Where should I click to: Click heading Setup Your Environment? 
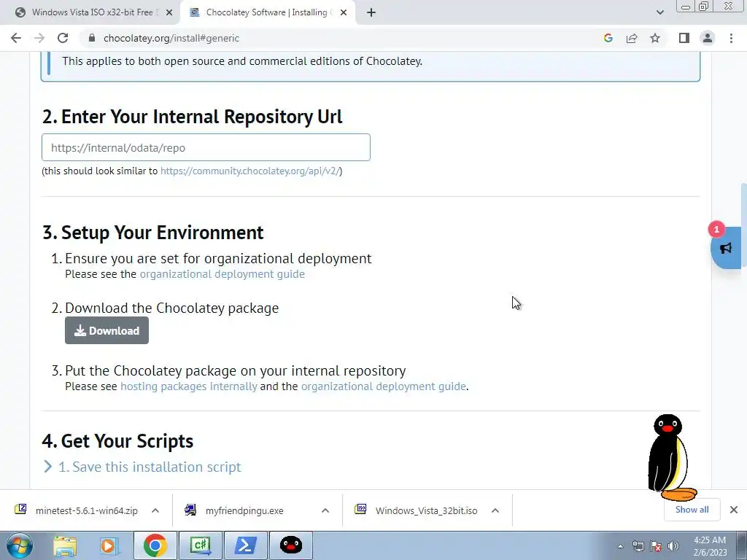point(153,233)
